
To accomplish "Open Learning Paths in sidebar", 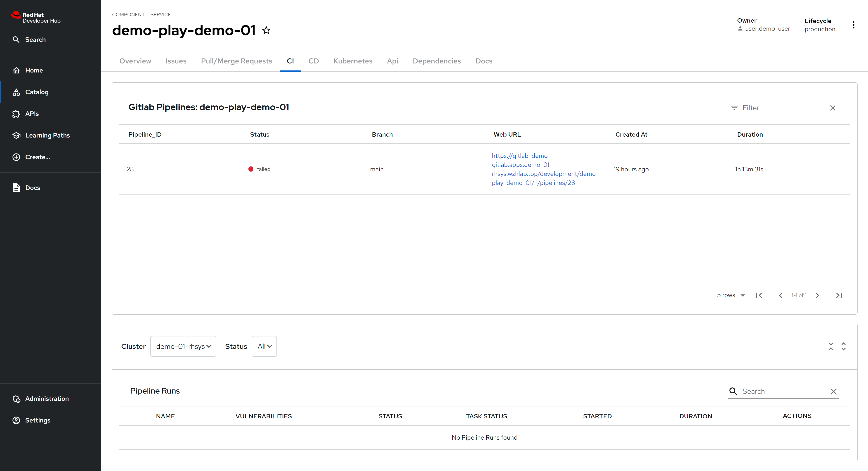I will 47,135.
